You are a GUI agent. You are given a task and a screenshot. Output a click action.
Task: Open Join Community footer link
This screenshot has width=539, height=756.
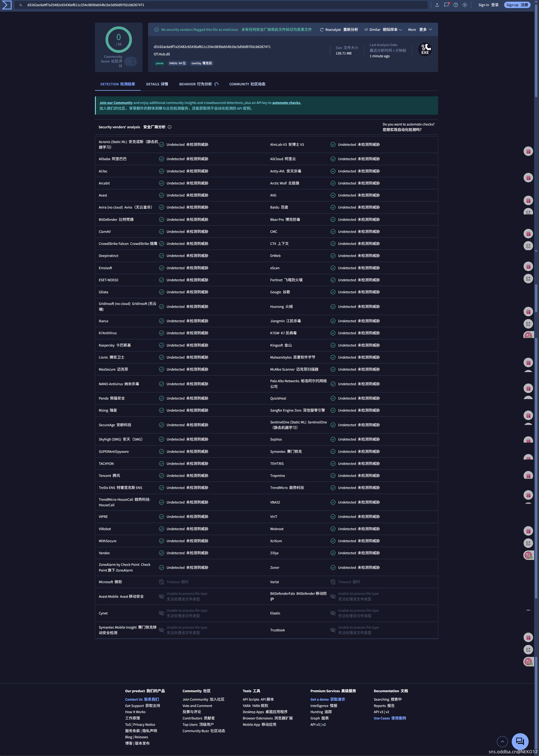tap(203, 699)
